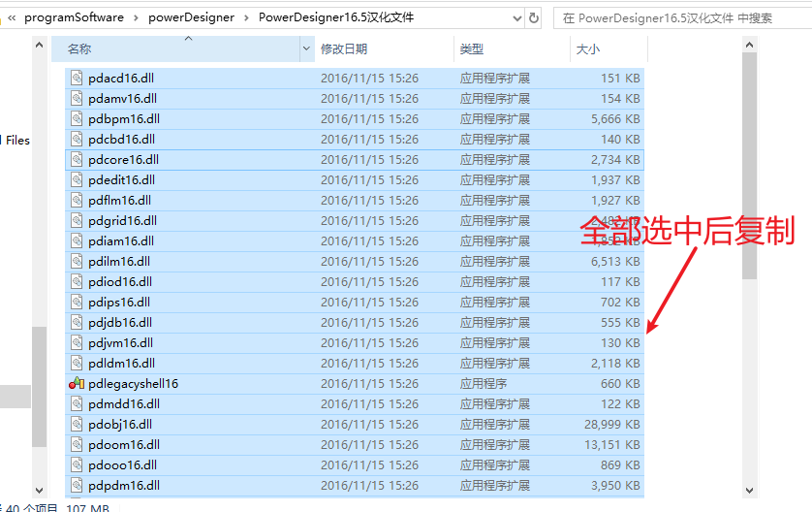Click the pdpdm16.dll file icon
The width and height of the screenshot is (812, 512).
77,486
